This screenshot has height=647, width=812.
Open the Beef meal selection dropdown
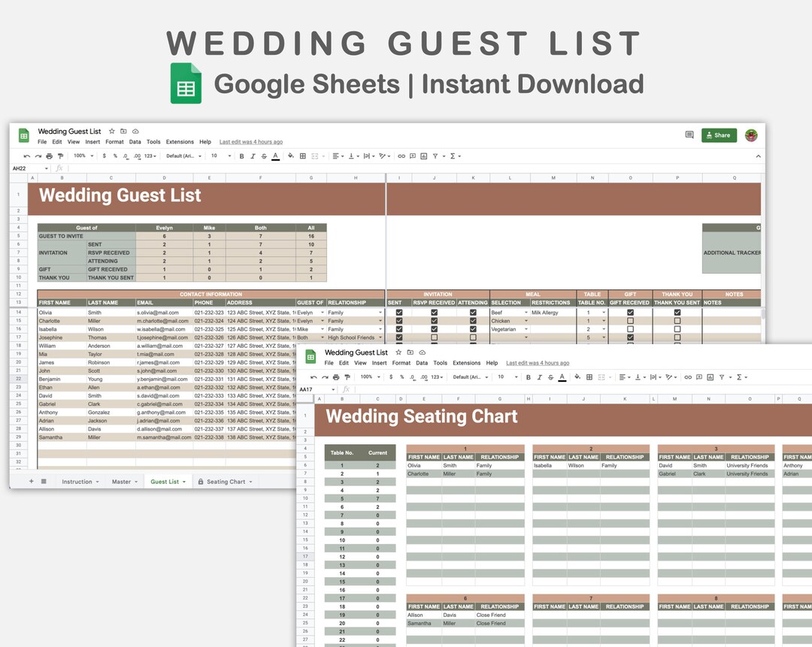526,312
